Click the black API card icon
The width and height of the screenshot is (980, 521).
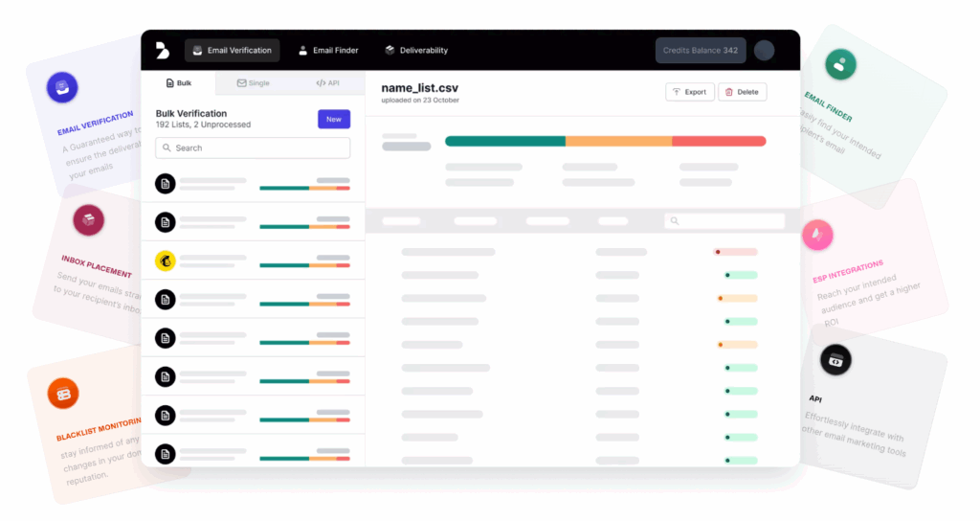(x=835, y=360)
